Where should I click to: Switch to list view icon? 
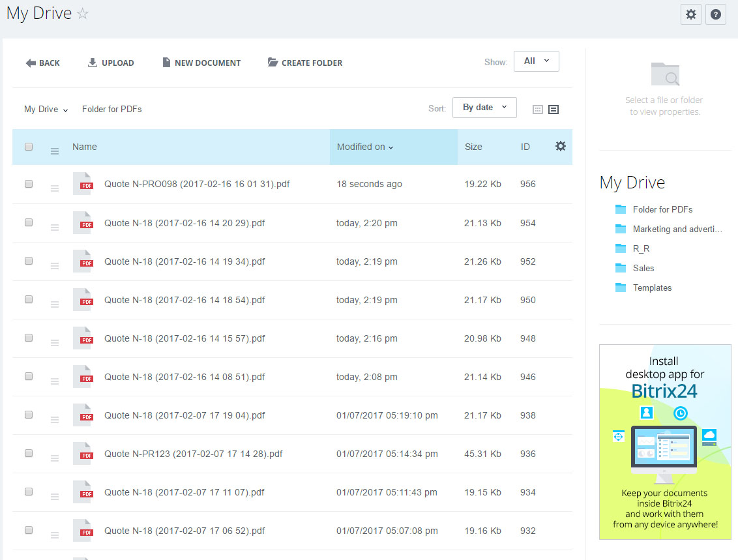[x=553, y=110]
